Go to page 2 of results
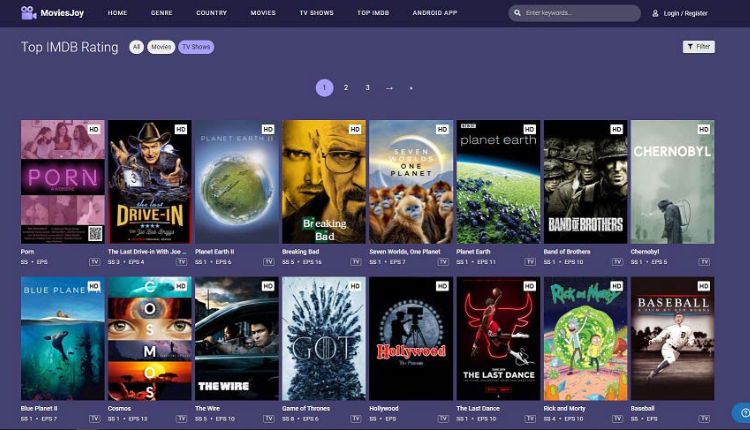The image size is (750, 430). (346, 88)
